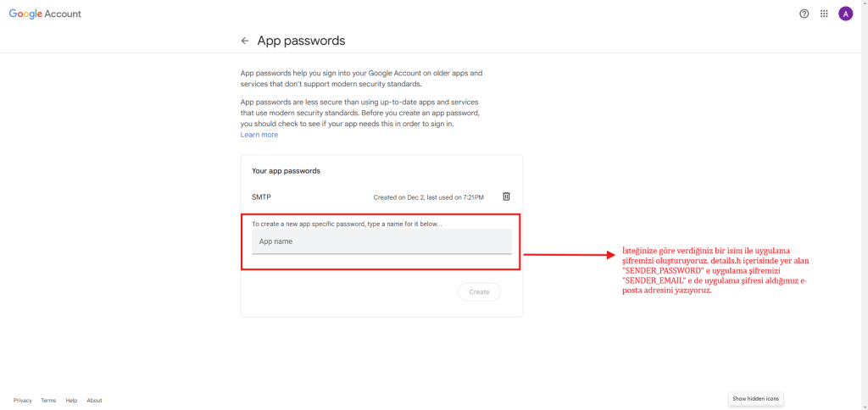Delete the SMTP app password
The width and height of the screenshot is (868, 410).
(506, 197)
